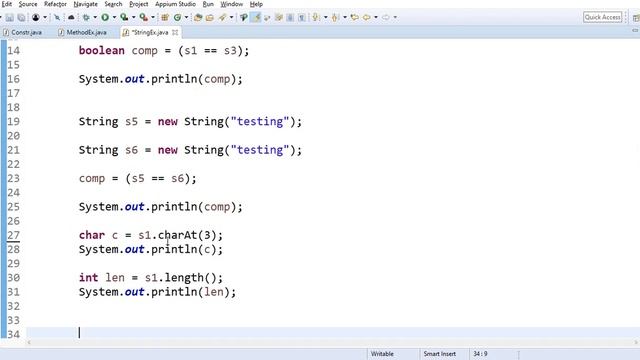Click the 'String s6 = new String' line
Image resolution: width=640 pixels, height=360 pixels.
click(x=190, y=150)
